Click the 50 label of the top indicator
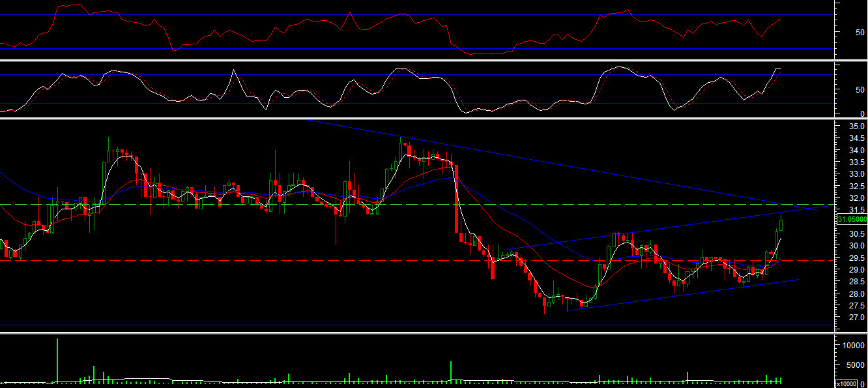868x388 pixels. (x=860, y=32)
